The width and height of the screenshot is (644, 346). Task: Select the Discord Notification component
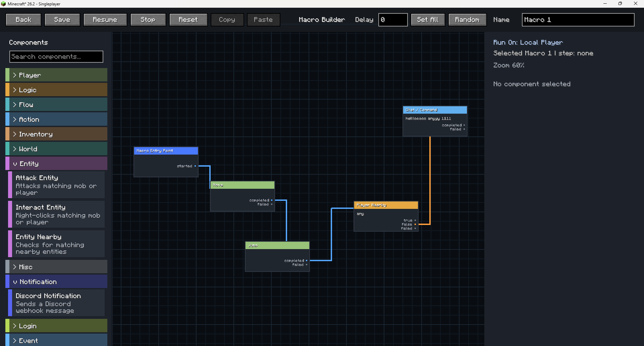pyautogui.click(x=56, y=303)
